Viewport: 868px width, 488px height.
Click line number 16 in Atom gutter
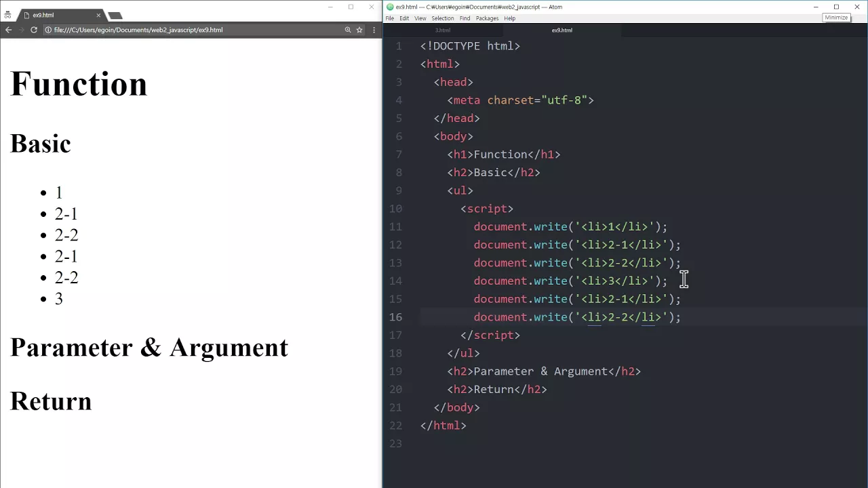(395, 317)
